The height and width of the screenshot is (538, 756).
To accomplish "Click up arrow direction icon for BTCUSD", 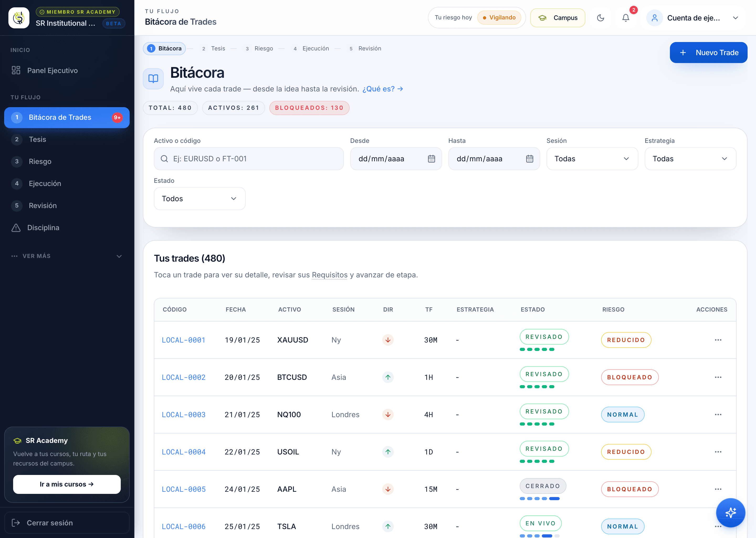I will pyautogui.click(x=388, y=377).
